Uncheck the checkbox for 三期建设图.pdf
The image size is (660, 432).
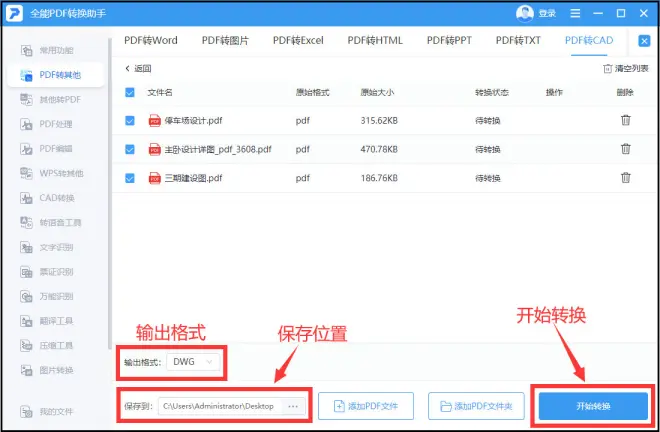[x=130, y=178]
